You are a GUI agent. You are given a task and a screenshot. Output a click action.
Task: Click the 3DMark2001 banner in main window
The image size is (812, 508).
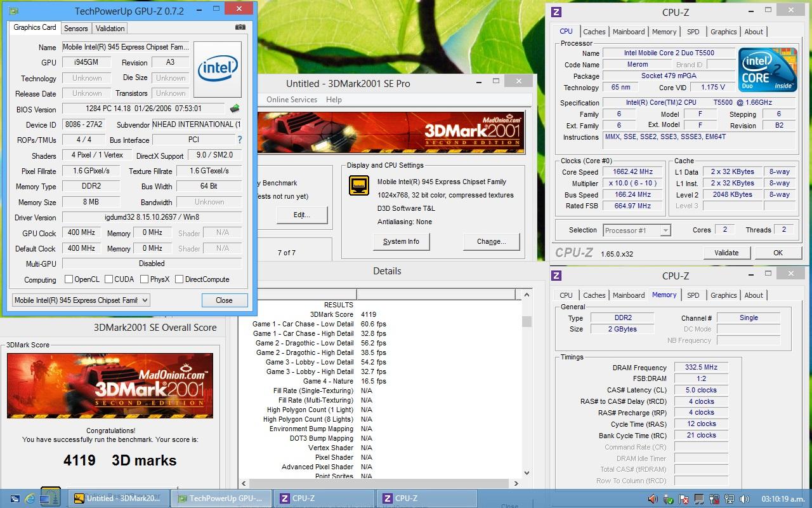coord(391,132)
